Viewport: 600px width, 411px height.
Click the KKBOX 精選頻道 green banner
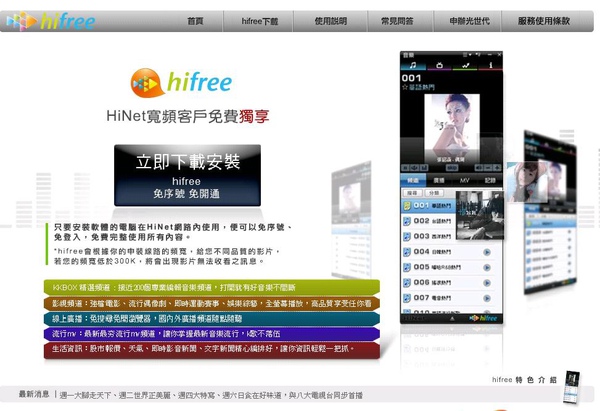pos(212,287)
